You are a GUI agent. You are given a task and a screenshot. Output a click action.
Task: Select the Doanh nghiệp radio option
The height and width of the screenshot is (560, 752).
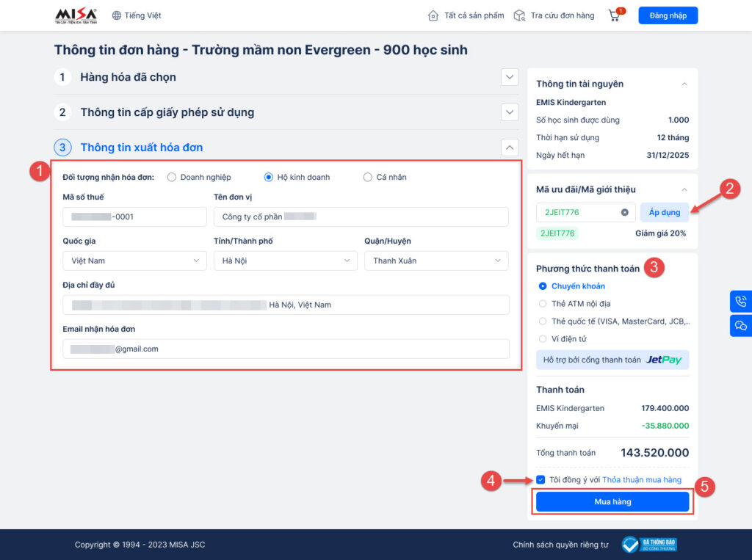(x=172, y=177)
